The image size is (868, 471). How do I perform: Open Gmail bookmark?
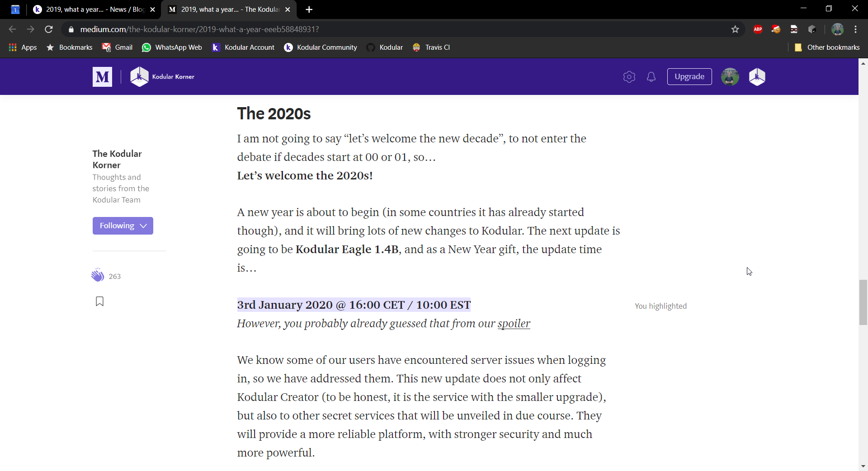click(x=118, y=47)
